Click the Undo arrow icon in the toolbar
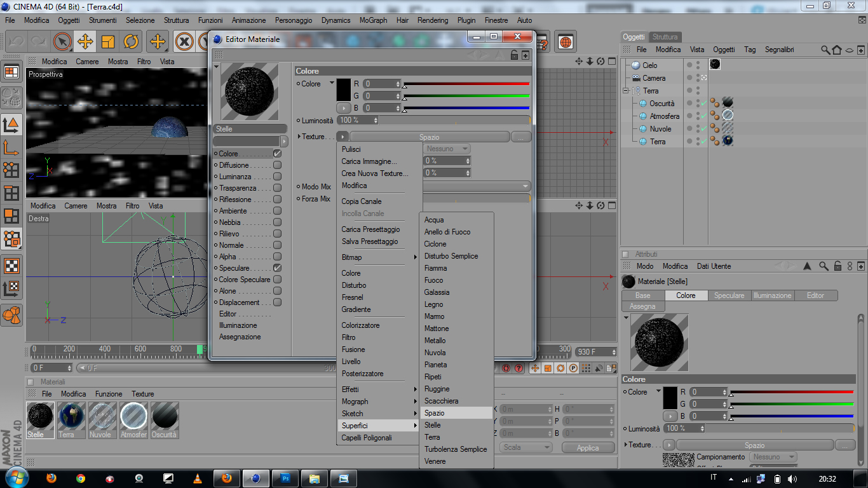 16,42
